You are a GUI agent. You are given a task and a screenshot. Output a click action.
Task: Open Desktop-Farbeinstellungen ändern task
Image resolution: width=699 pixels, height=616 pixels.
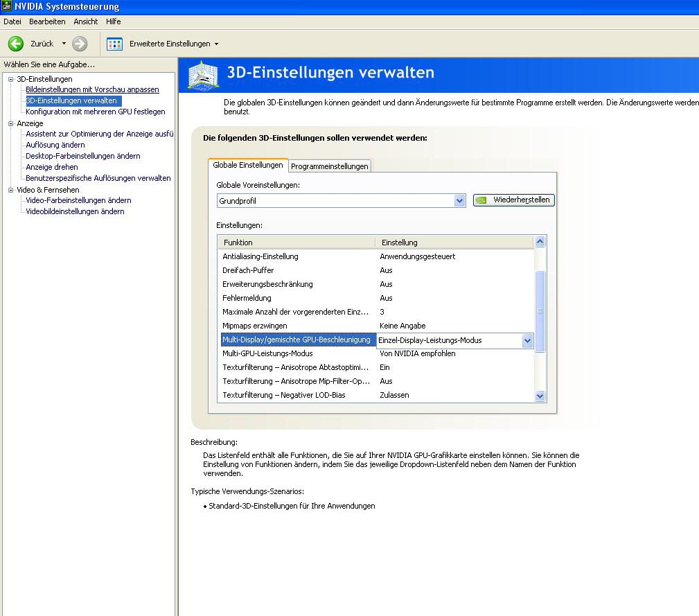coord(83,156)
